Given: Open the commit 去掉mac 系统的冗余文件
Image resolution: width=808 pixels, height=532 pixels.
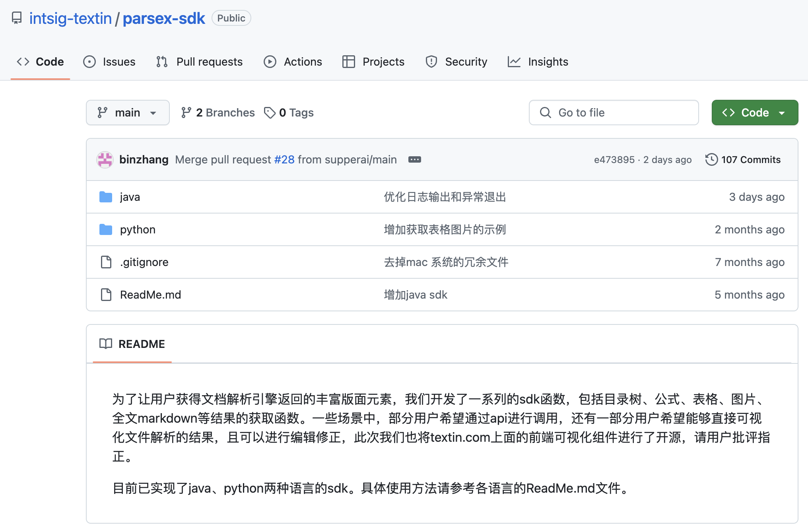Looking at the screenshot, I should click(x=446, y=262).
